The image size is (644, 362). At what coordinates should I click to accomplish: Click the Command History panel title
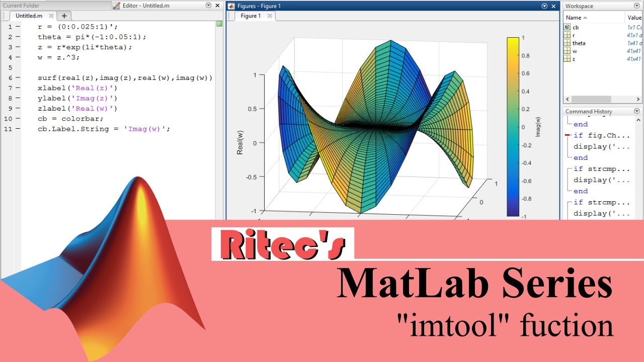coord(589,111)
